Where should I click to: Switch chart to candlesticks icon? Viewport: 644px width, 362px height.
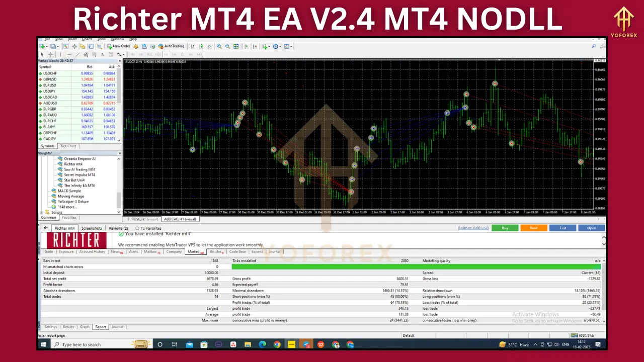pos(201,46)
